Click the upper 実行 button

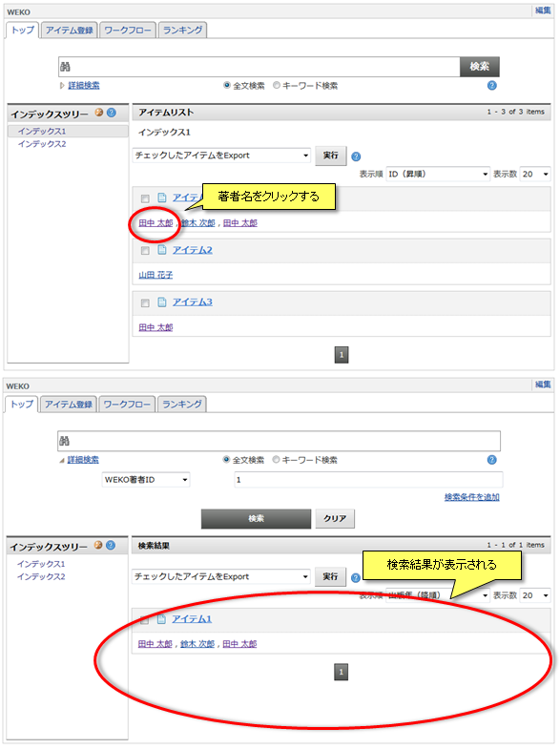[330, 156]
